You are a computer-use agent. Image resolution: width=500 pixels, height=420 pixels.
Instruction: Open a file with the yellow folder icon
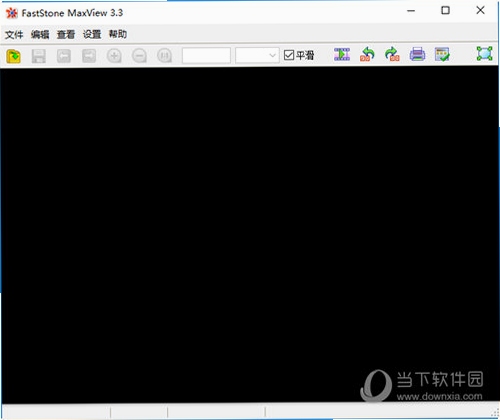click(14, 56)
